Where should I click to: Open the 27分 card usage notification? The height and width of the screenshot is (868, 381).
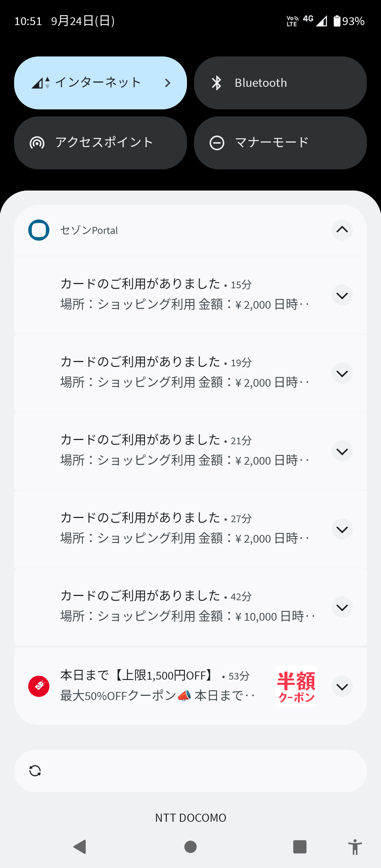point(183,529)
